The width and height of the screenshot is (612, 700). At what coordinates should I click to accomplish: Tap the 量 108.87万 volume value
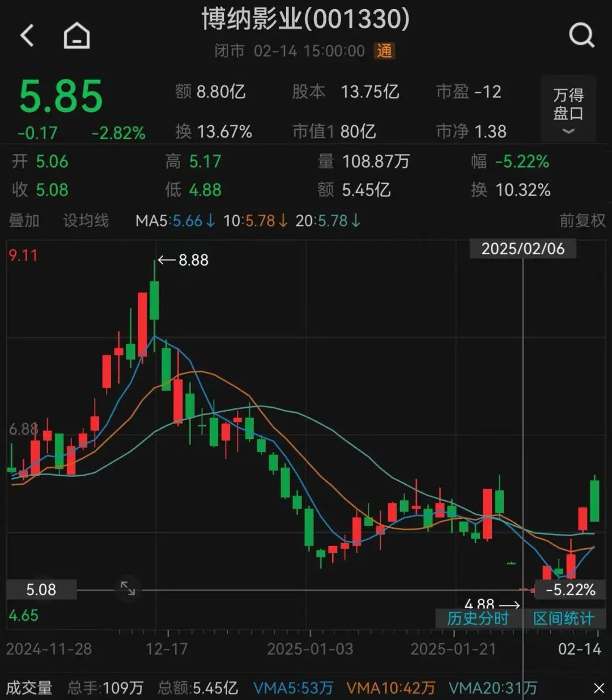[x=364, y=161]
